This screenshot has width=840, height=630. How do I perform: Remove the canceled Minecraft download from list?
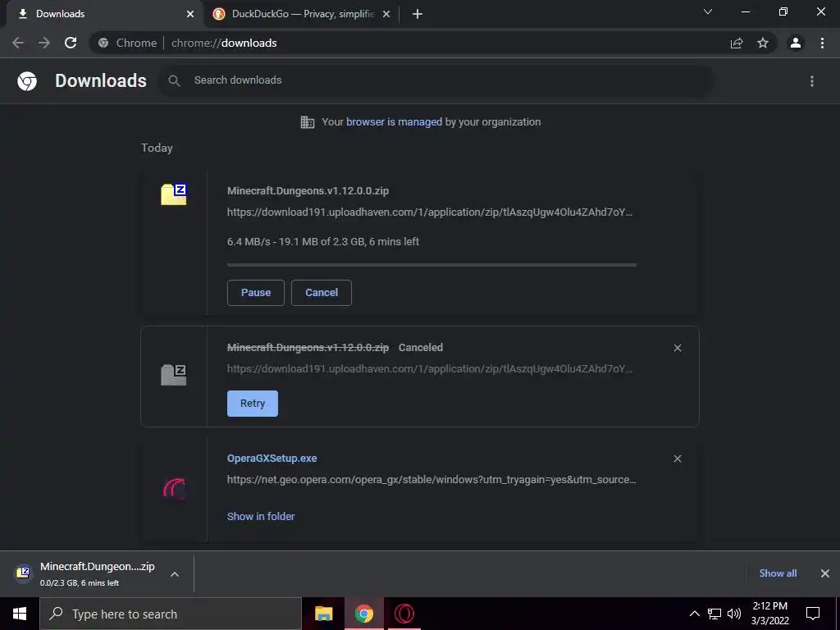click(x=678, y=348)
